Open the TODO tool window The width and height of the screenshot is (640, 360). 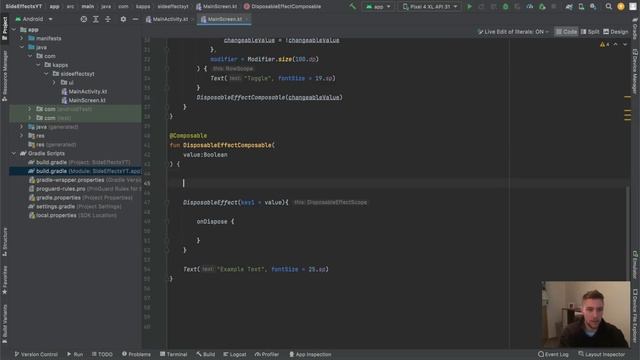(x=102, y=354)
